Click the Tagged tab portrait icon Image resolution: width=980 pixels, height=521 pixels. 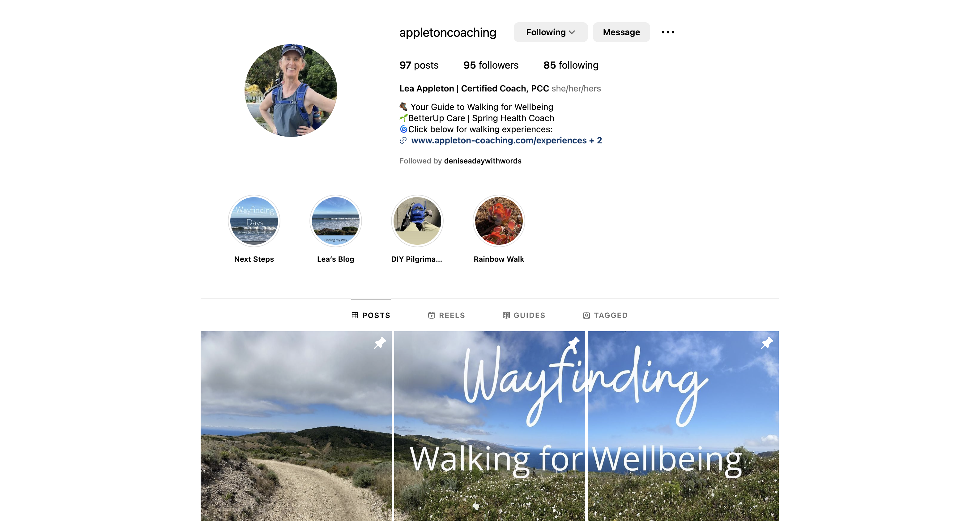pos(586,315)
